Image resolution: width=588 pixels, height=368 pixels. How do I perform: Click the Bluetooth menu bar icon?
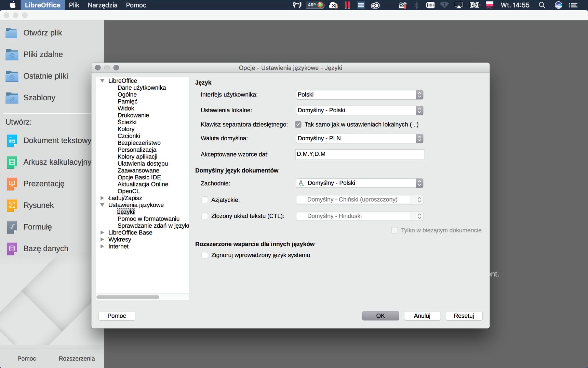[x=416, y=5]
